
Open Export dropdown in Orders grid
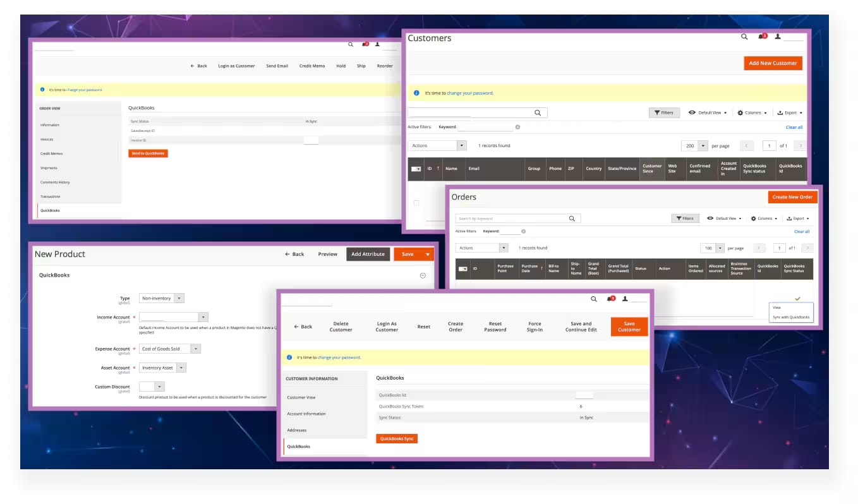(x=797, y=219)
